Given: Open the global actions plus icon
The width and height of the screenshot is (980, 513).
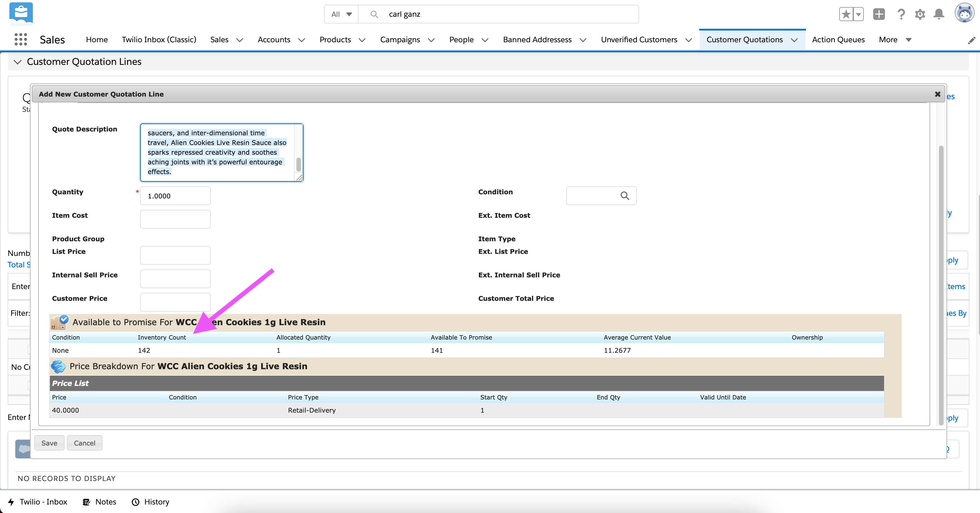Looking at the screenshot, I should (879, 14).
